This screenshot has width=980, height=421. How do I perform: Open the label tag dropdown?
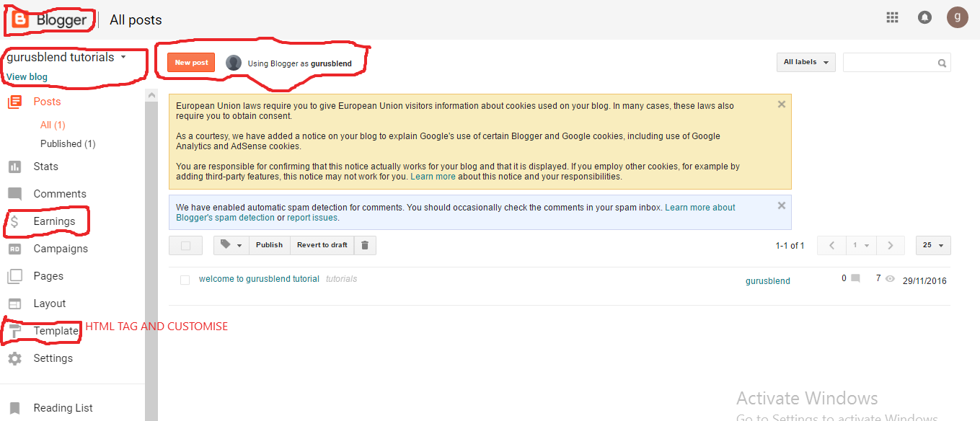231,245
